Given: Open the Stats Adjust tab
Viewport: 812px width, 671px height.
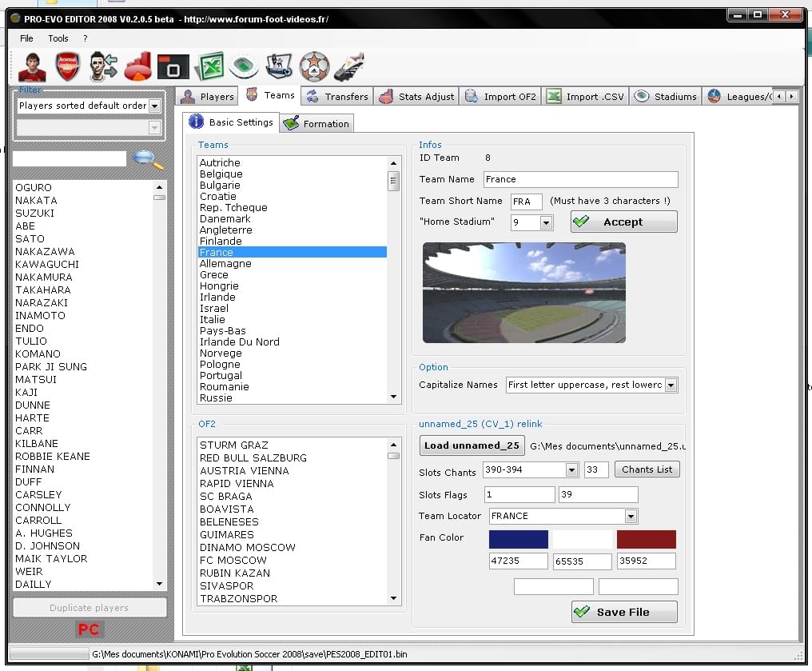Looking at the screenshot, I should 416,97.
